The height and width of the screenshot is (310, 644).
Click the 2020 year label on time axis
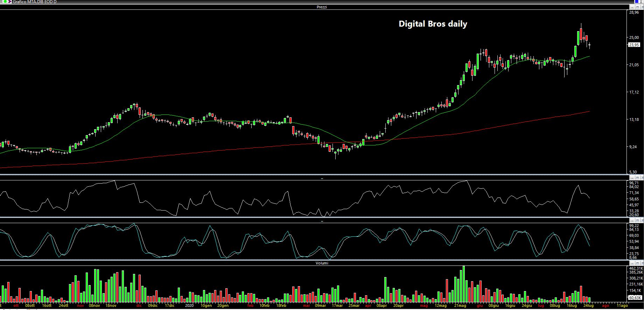tap(189, 305)
